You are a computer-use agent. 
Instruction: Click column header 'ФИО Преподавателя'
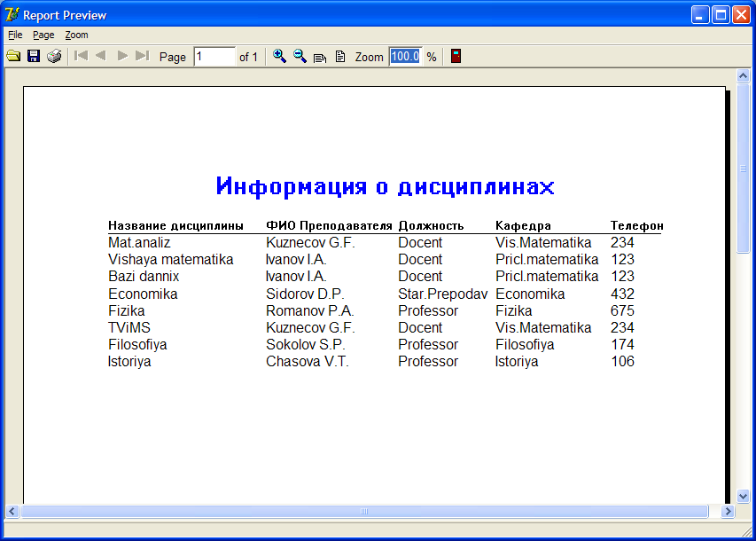330,226
